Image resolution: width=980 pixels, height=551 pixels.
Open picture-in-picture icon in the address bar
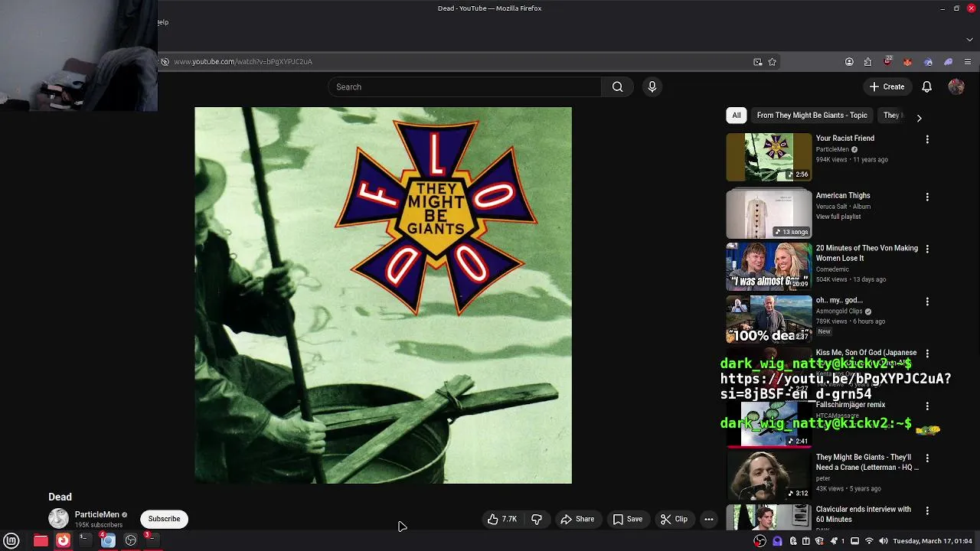pos(758,62)
